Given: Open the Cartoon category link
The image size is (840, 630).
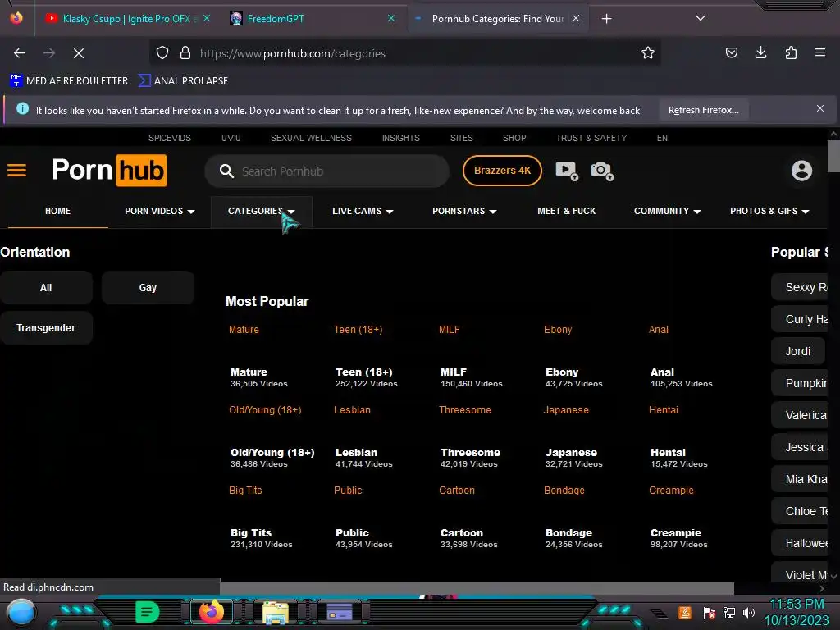Looking at the screenshot, I should tap(456, 491).
